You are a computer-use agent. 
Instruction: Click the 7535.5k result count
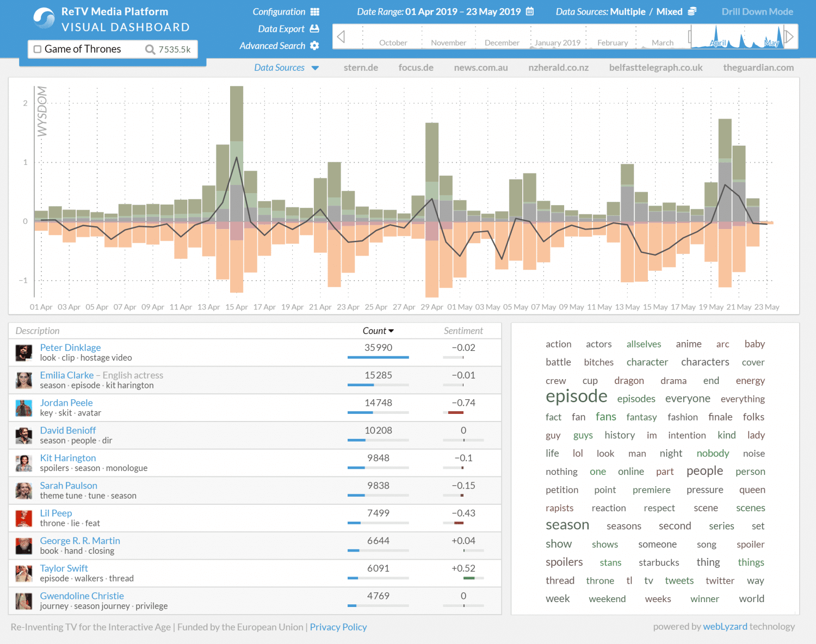[x=175, y=49]
